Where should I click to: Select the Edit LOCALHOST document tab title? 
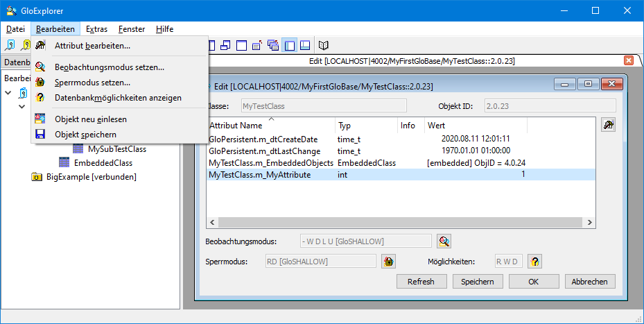[x=412, y=61]
